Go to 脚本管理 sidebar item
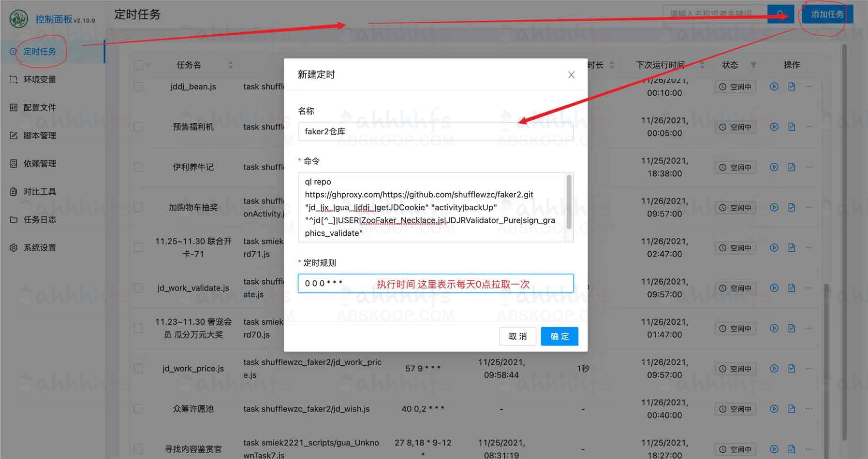The image size is (868, 459). point(40,136)
